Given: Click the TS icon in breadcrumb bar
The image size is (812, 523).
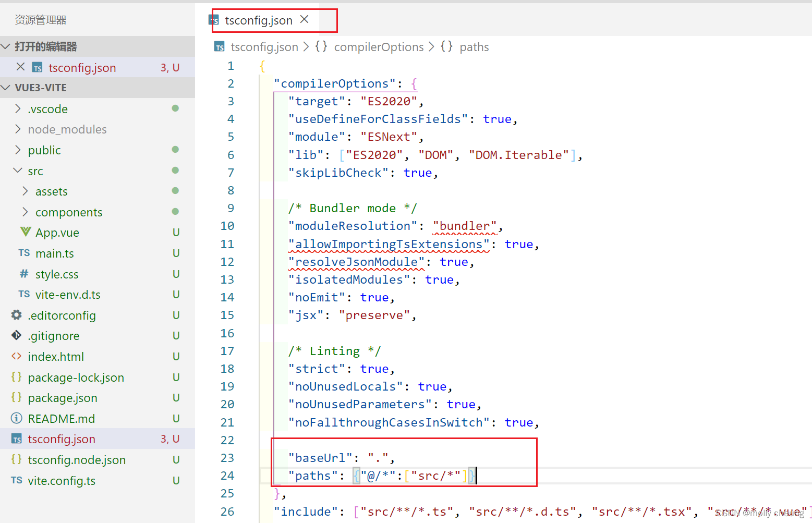Looking at the screenshot, I should coord(220,47).
